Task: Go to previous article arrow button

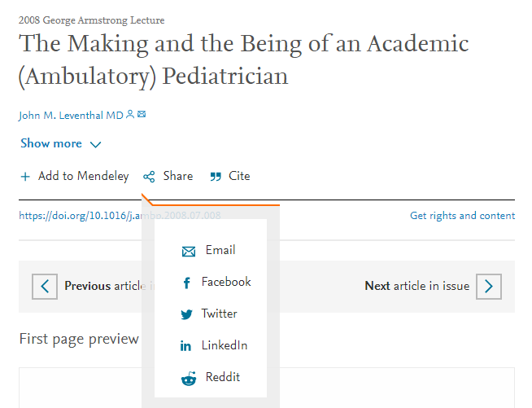Action: [x=45, y=287]
